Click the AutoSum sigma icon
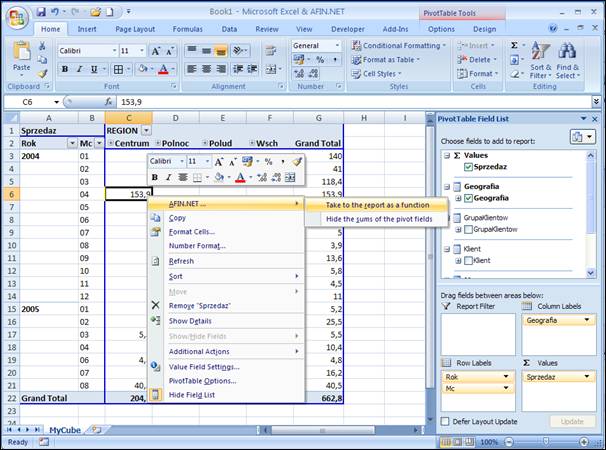 click(x=514, y=46)
